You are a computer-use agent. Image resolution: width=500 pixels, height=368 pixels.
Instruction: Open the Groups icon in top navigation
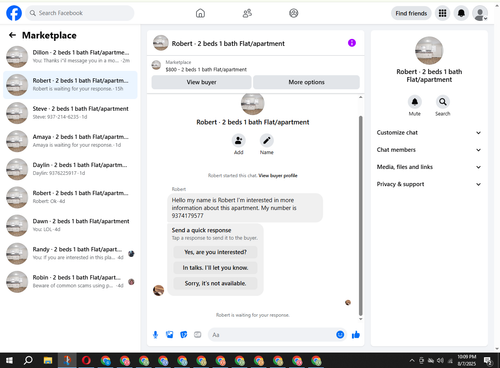click(x=294, y=13)
